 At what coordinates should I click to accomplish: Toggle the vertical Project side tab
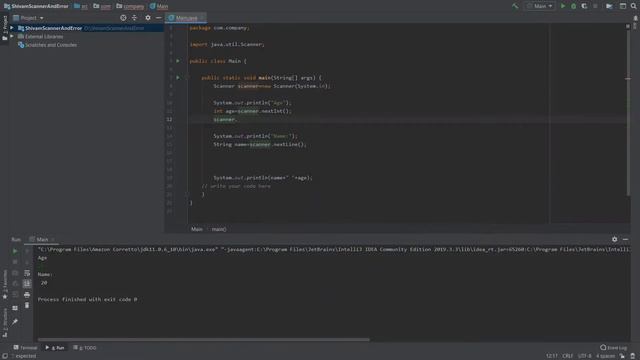point(5,28)
